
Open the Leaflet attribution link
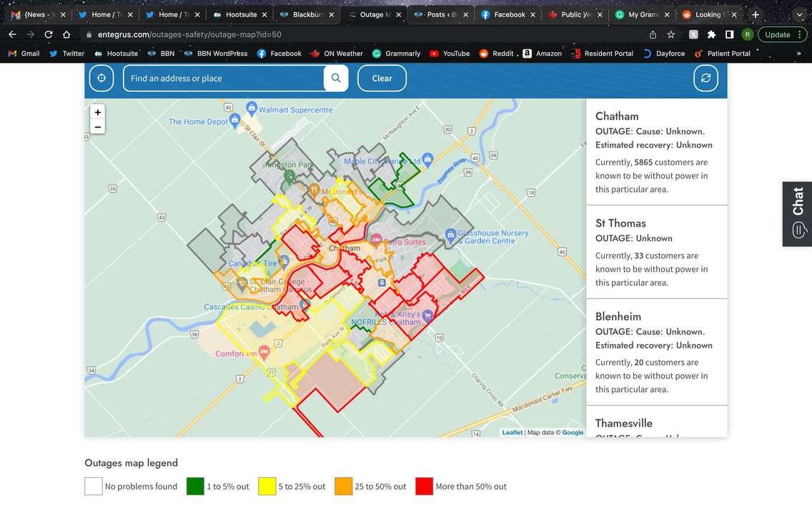[512, 432]
